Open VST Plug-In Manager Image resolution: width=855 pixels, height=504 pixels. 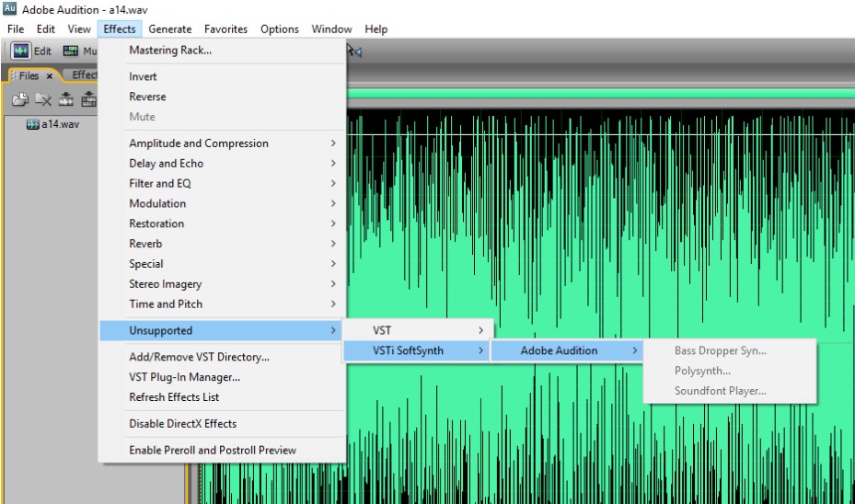tap(222, 377)
